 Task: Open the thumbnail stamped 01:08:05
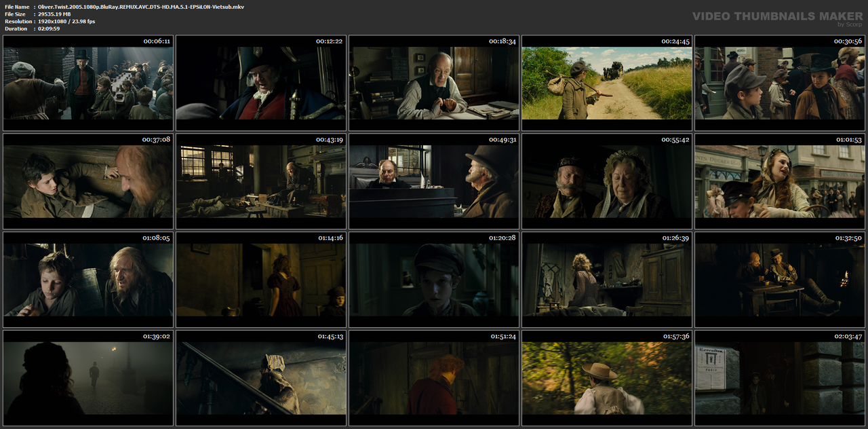pos(88,280)
